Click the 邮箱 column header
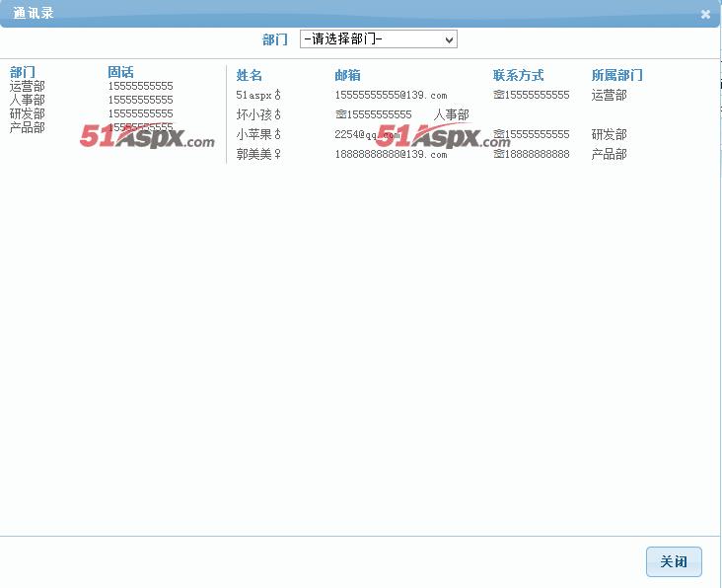 click(x=347, y=75)
